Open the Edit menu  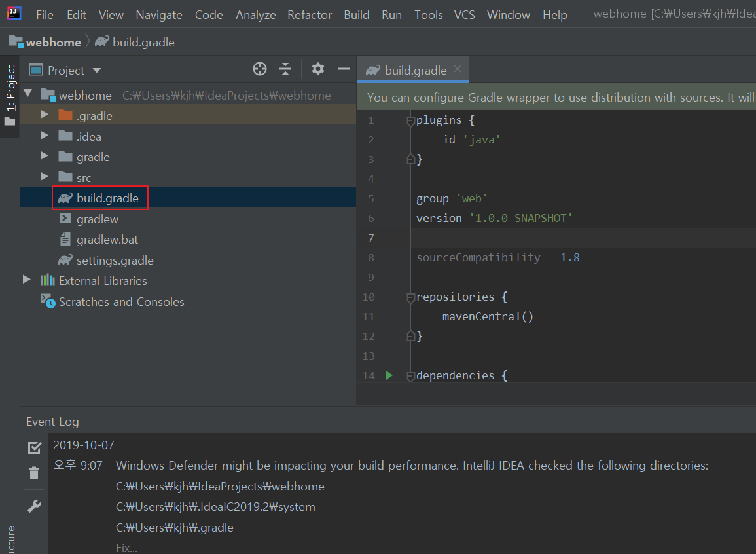(x=76, y=15)
